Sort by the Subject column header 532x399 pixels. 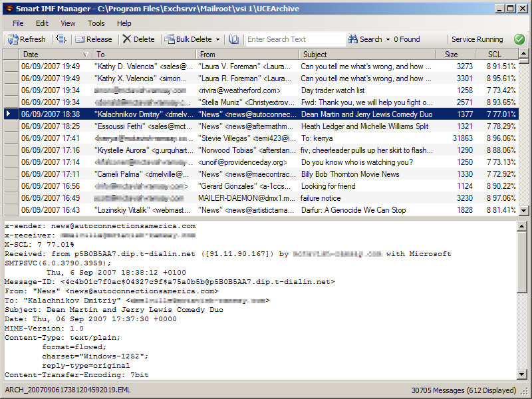coord(367,55)
